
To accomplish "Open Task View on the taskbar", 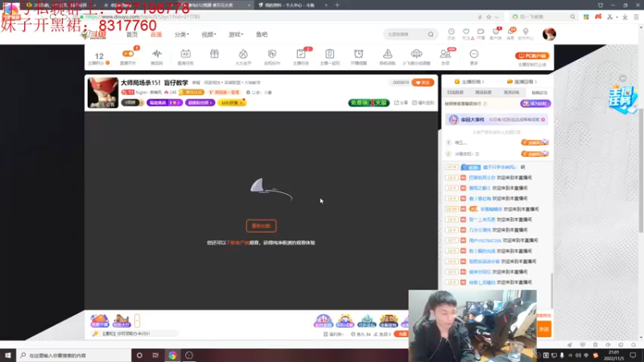I will click(155, 355).
